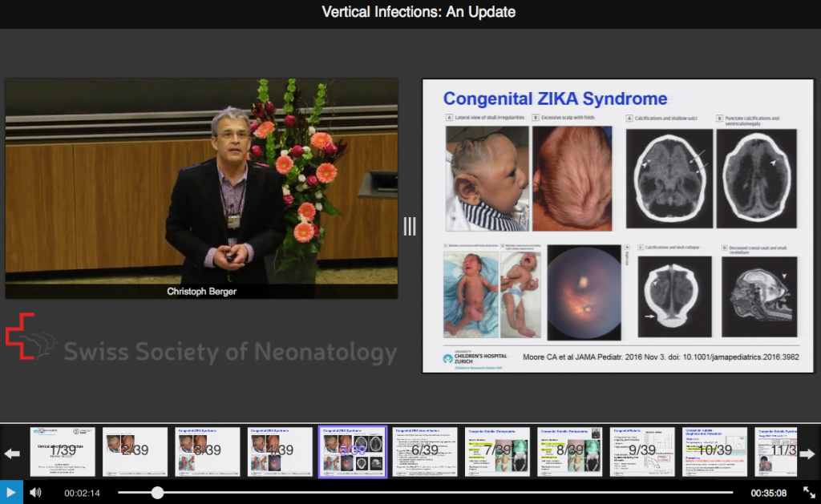Jump to slide thumbnail 9/39
The image size is (821, 504).
(x=642, y=452)
